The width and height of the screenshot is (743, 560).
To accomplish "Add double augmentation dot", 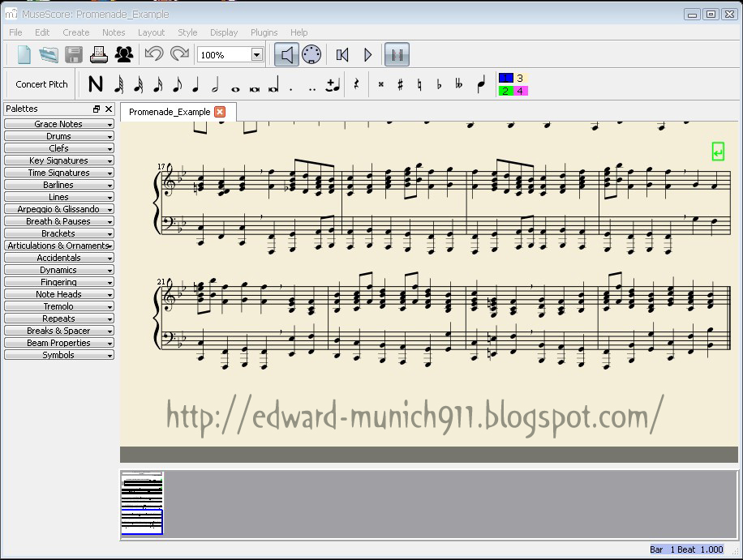I will [311, 88].
